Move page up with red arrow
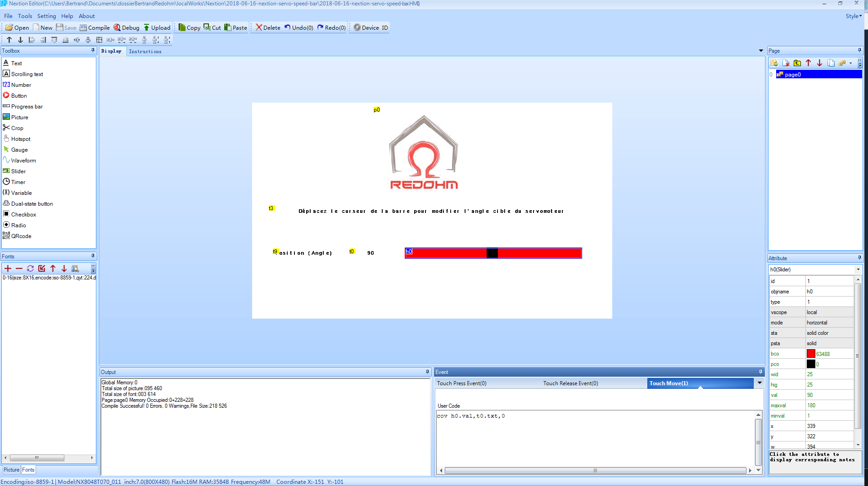 (x=809, y=63)
